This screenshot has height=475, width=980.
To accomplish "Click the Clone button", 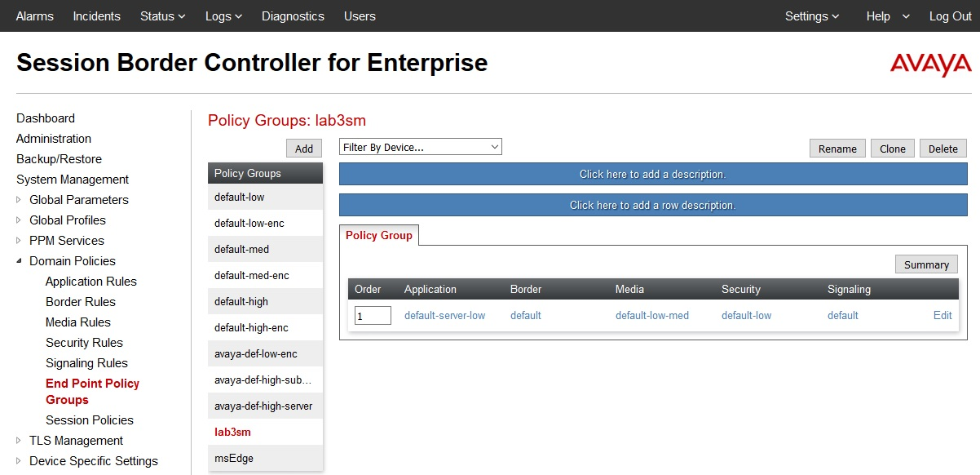I will click(x=893, y=149).
